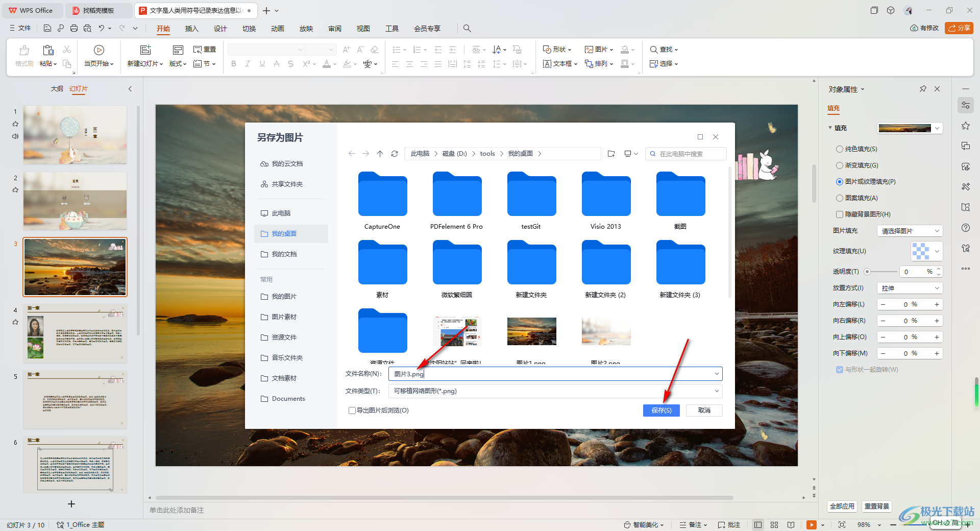Open the texture fill dropdown
This screenshot has height=531, width=980.
tap(927, 251)
